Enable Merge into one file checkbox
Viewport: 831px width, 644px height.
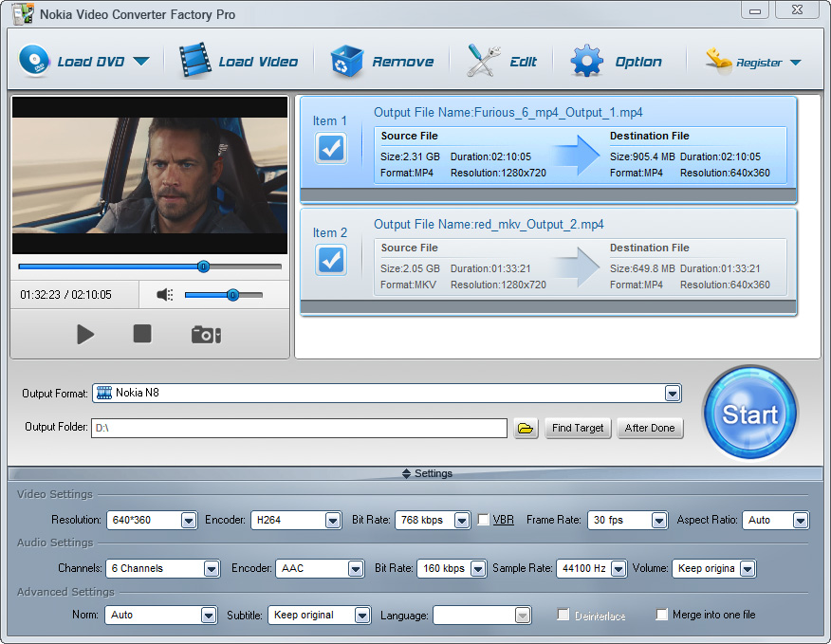661,615
